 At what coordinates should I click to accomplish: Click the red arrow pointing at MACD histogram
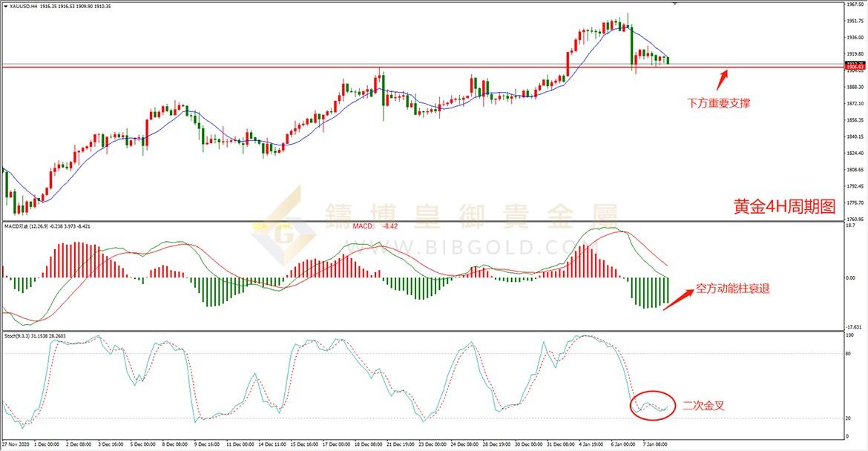pyautogui.click(x=678, y=300)
